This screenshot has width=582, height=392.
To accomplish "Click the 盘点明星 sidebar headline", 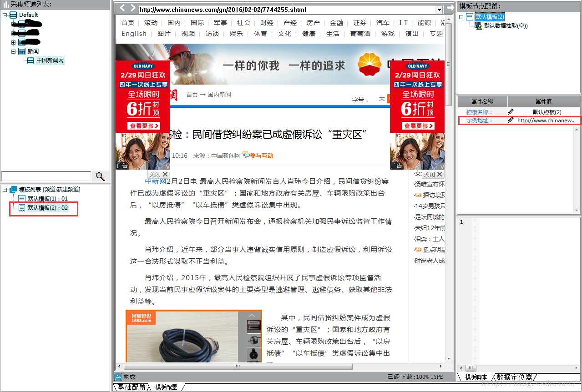I will click(x=434, y=250).
